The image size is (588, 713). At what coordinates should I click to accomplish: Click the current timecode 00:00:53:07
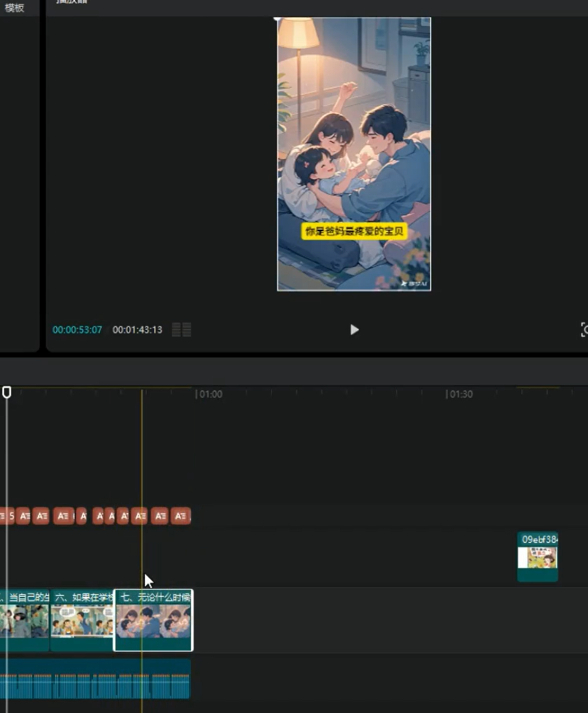[x=77, y=330]
